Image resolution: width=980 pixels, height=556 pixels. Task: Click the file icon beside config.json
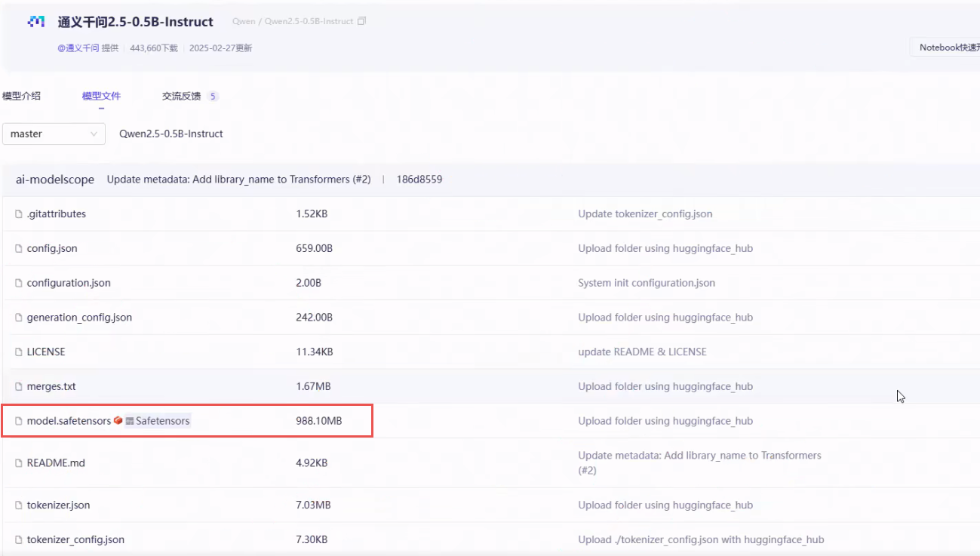(19, 249)
